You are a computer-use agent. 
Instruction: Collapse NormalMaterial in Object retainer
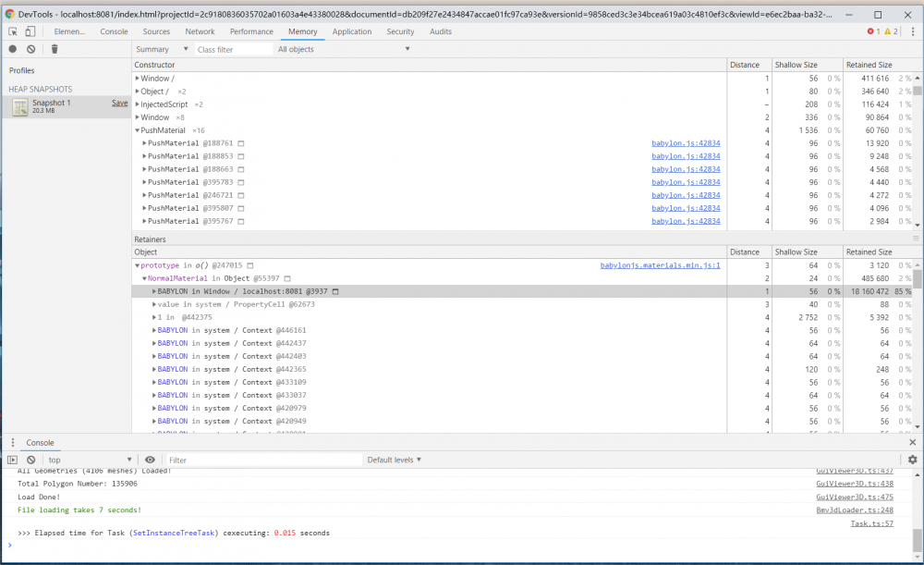[144, 278]
